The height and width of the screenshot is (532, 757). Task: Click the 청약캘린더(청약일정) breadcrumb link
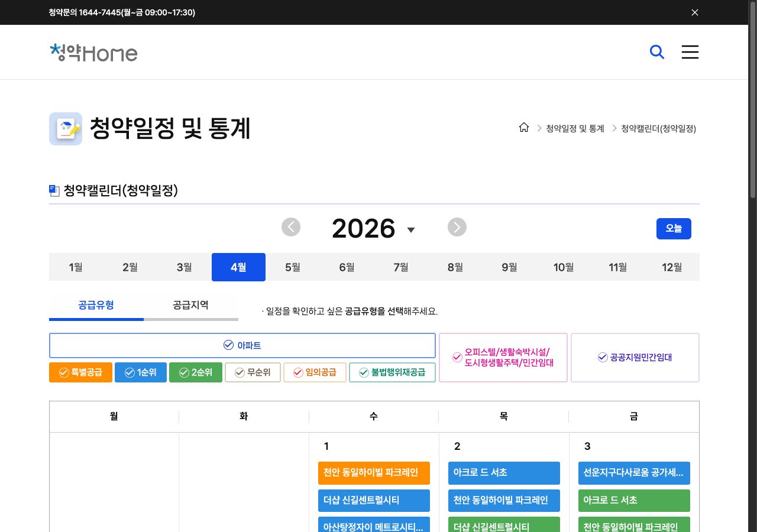click(658, 128)
